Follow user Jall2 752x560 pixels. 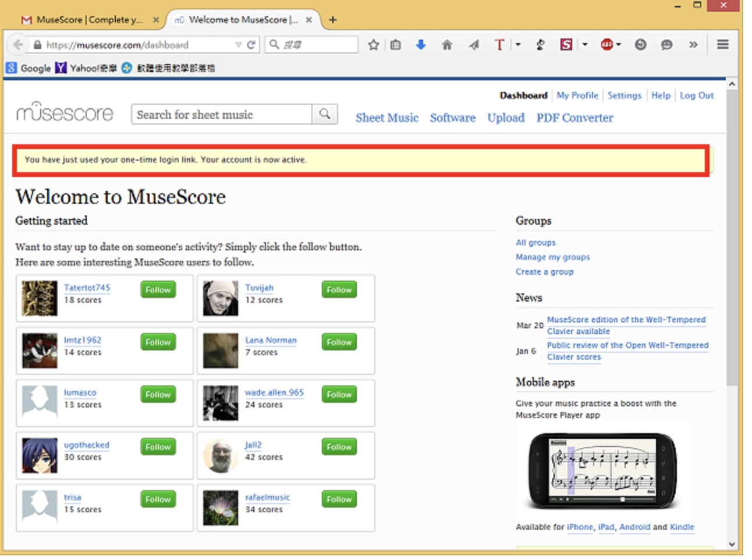coord(339,446)
